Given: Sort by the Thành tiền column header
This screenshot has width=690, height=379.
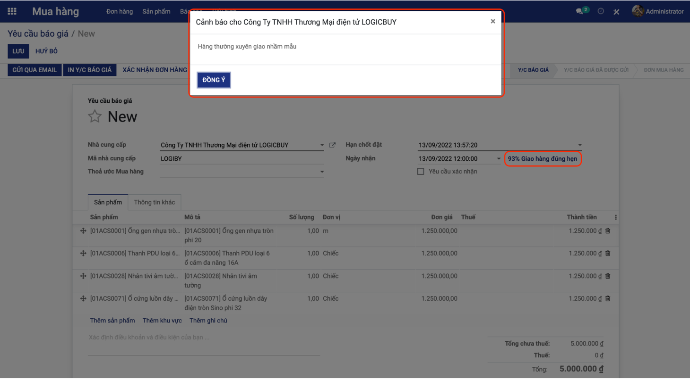Looking at the screenshot, I should (582, 217).
